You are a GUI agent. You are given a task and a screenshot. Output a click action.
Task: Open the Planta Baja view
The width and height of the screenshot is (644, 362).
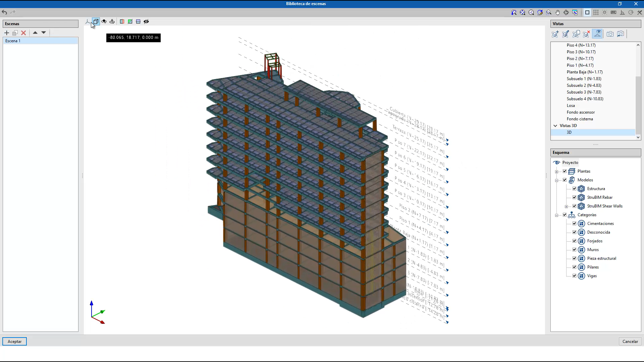pyautogui.click(x=584, y=72)
